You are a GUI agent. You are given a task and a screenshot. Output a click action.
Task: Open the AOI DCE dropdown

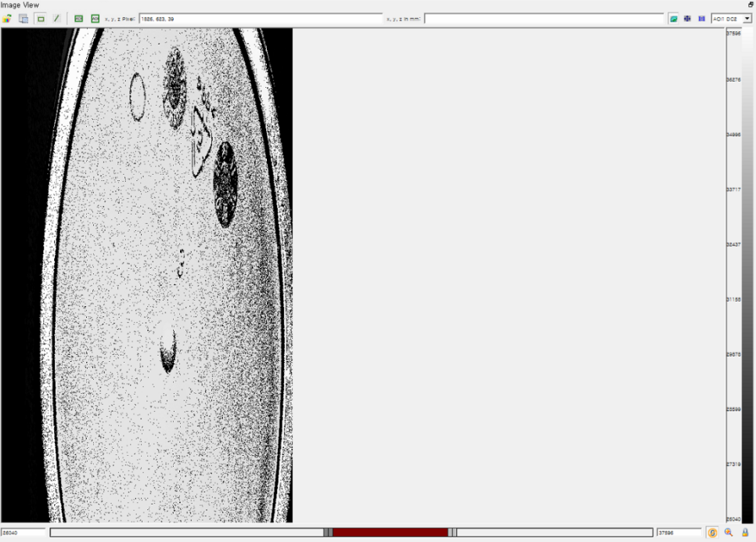(747, 18)
